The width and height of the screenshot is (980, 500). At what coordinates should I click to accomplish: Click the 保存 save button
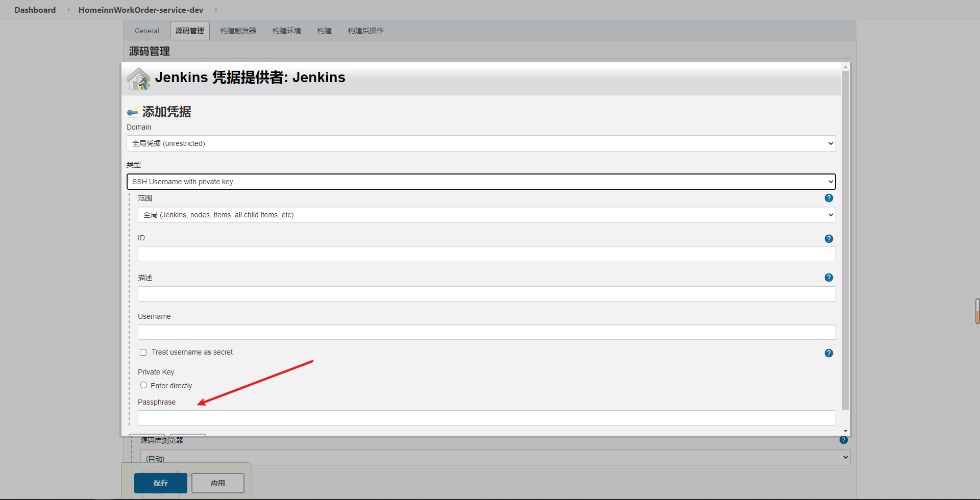[161, 483]
